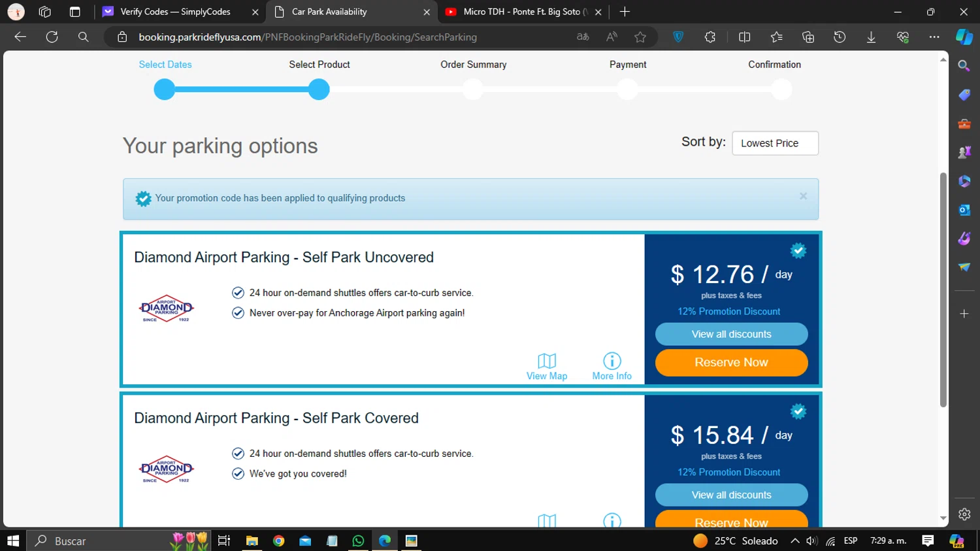
Task: Toggle split screen view
Action: click(744, 37)
